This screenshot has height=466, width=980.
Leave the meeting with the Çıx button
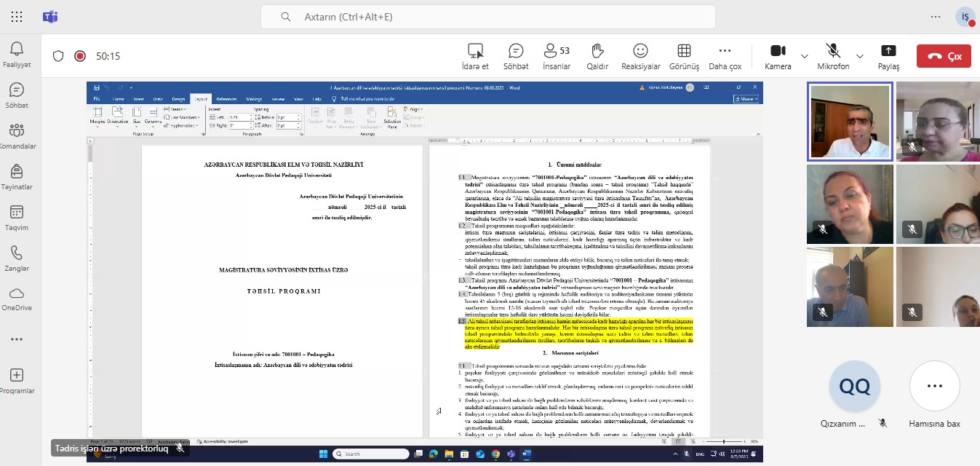tap(944, 55)
